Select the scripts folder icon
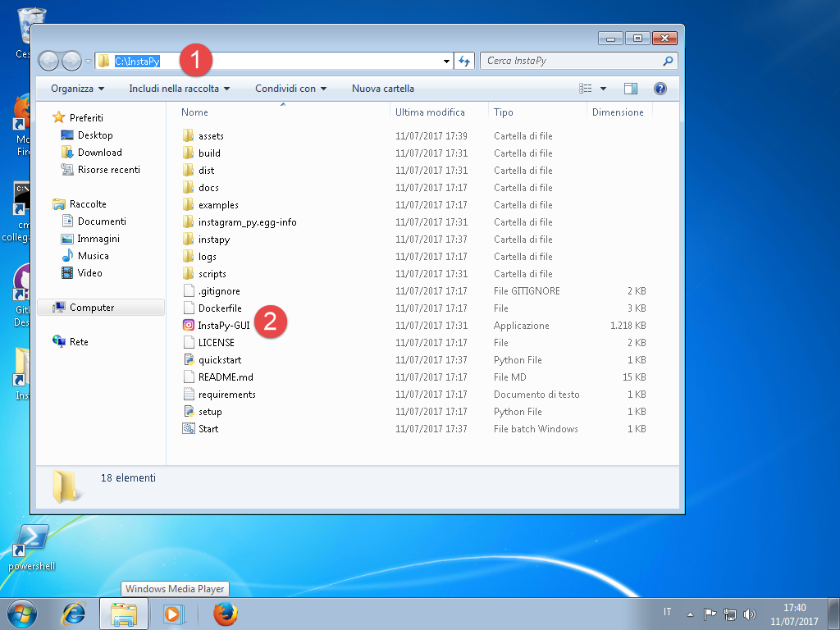Viewport: 840px width, 630px height. (x=188, y=273)
